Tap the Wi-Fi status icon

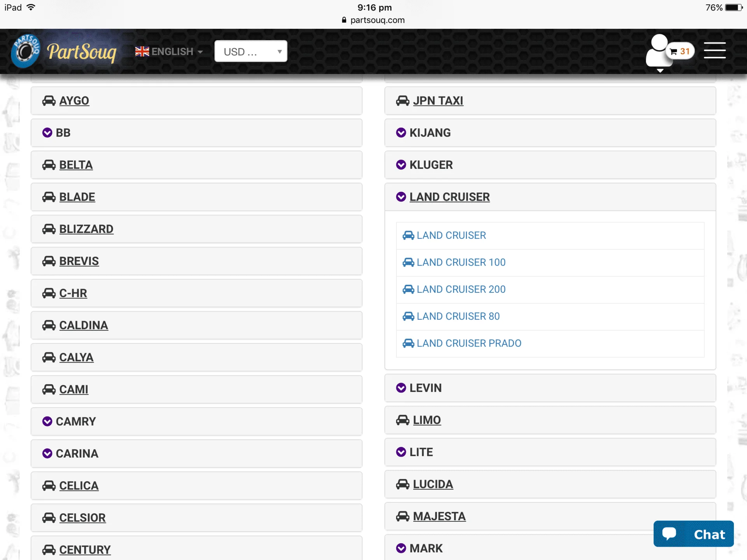(x=31, y=7)
